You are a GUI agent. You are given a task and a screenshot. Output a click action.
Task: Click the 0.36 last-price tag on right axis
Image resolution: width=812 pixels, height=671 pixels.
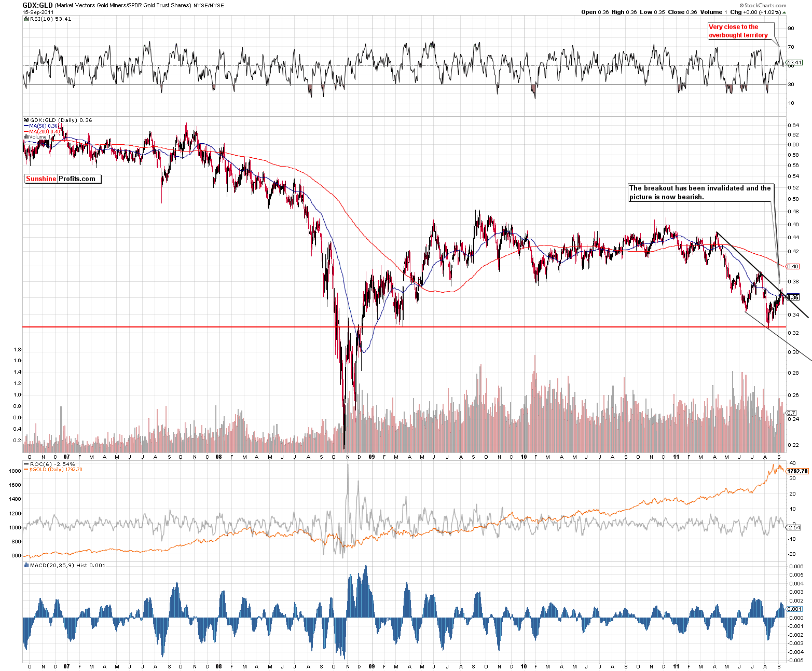point(793,297)
